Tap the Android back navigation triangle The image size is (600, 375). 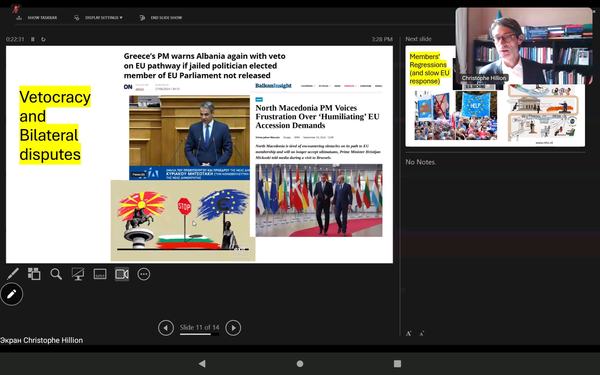(x=202, y=364)
